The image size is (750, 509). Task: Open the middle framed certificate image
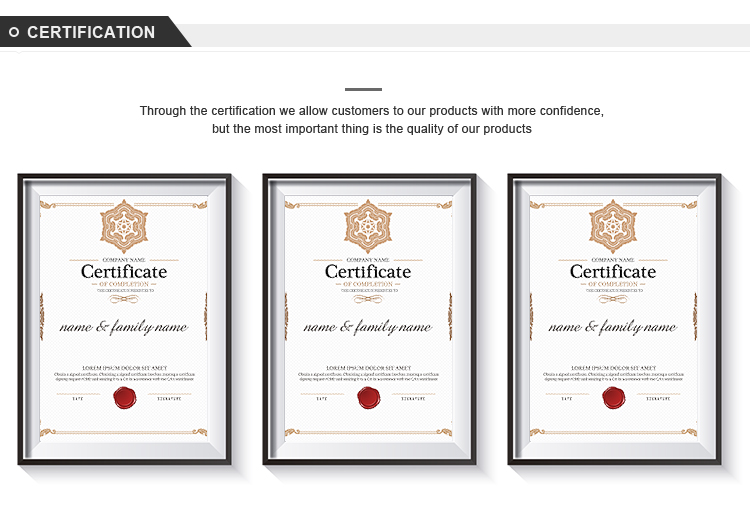click(x=369, y=319)
